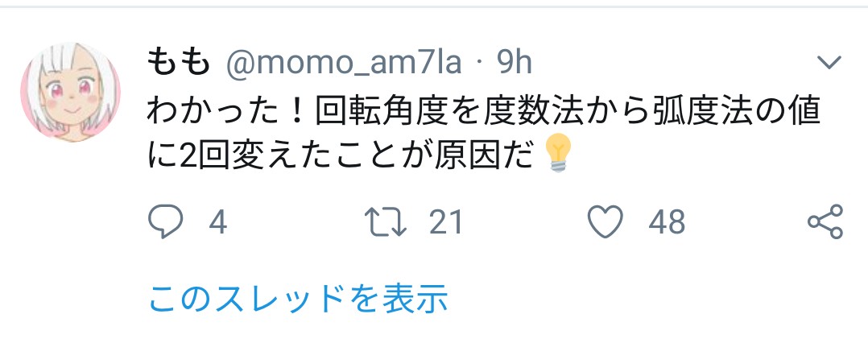This screenshot has height=339, width=868.
Task: Open the @momo_am7la handle profile
Action: pos(343,64)
